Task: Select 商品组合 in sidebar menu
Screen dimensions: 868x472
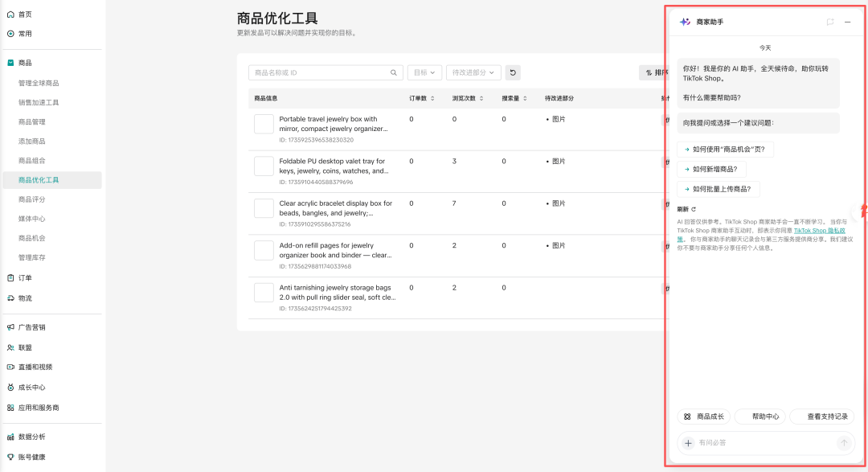Action: point(32,161)
